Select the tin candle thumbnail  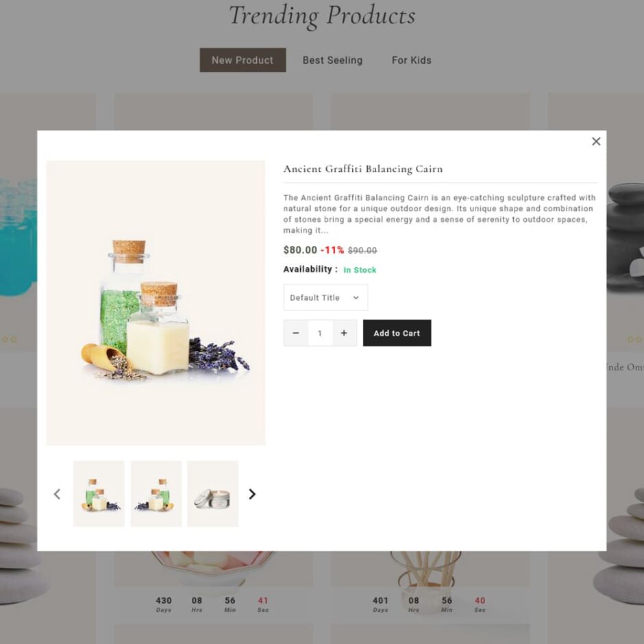[x=213, y=494]
